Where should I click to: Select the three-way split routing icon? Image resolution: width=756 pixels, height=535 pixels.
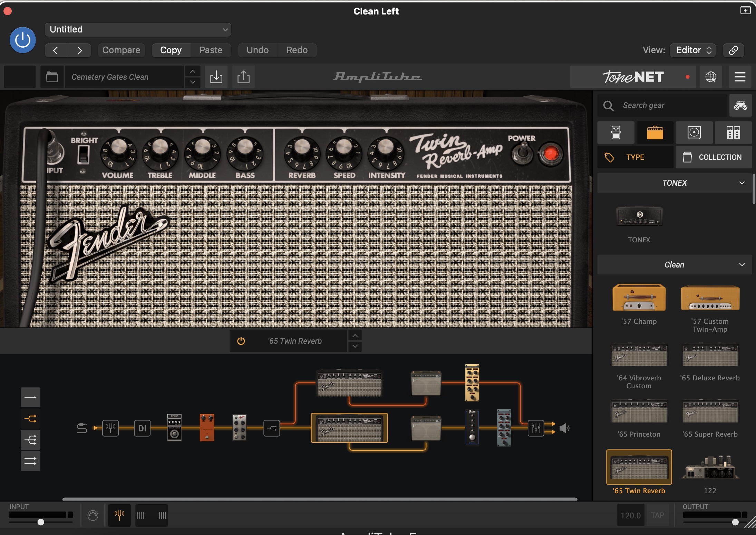tap(30, 440)
